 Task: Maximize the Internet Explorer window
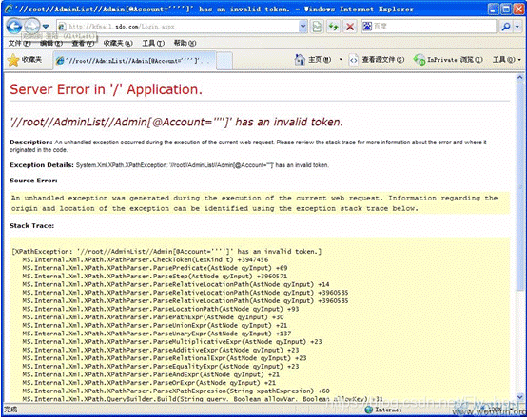tap(506, 10)
